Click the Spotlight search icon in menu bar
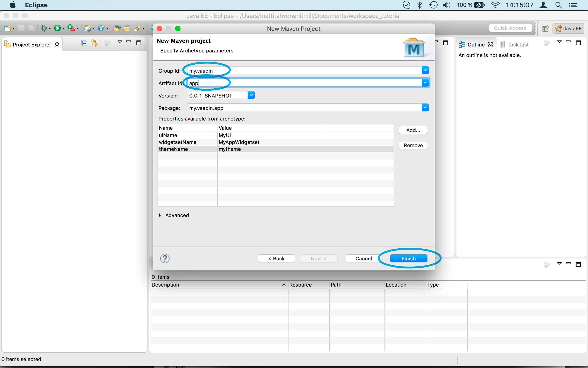The image size is (588, 368). tap(559, 5)
